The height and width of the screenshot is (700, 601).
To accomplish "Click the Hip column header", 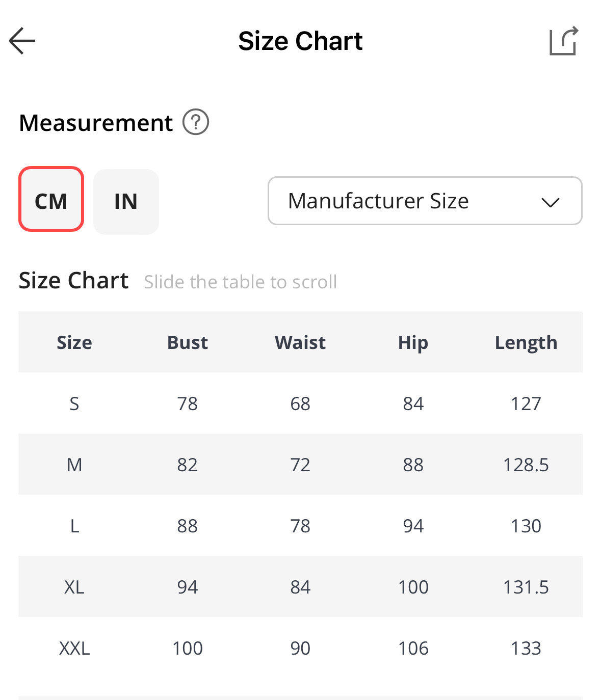I will [413, 342].
